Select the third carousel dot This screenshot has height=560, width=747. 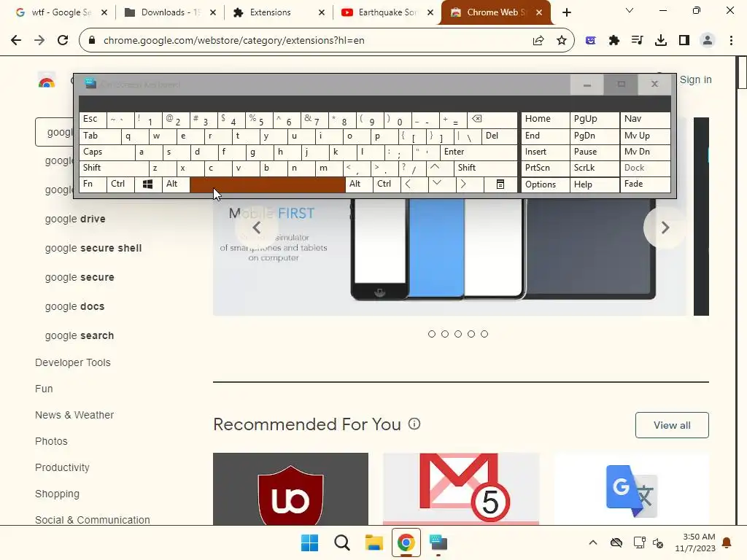coord(458,334)
